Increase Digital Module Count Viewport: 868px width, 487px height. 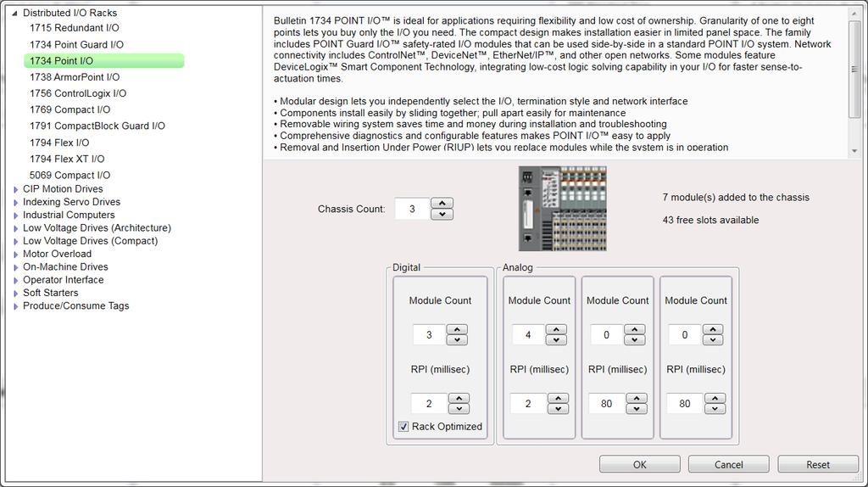click(457, 329)
